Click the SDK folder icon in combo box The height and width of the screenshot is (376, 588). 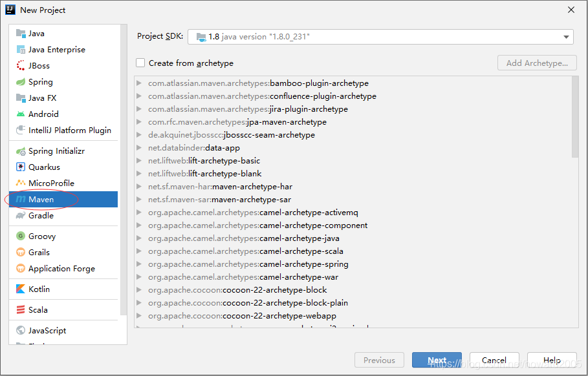click(201, 37)
